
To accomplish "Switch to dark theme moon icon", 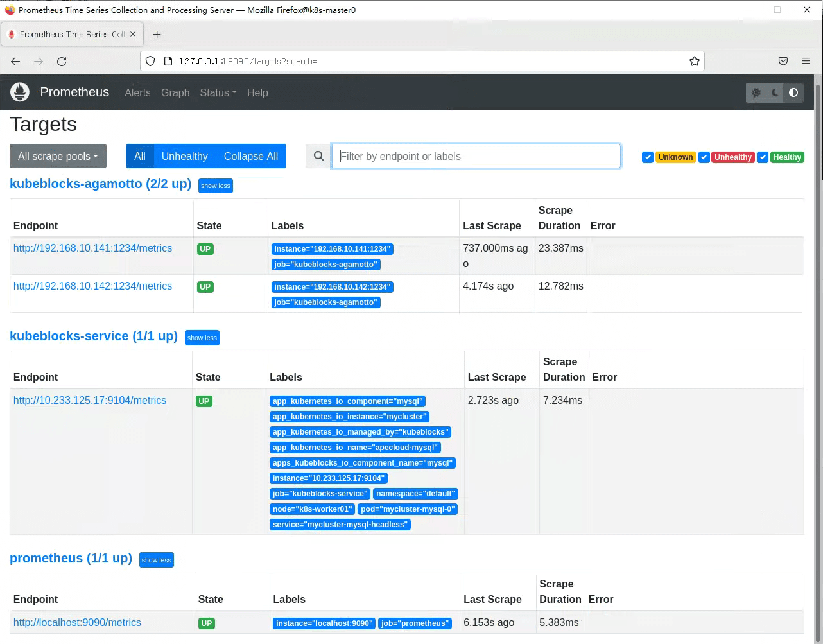I will tap(775, 92).
